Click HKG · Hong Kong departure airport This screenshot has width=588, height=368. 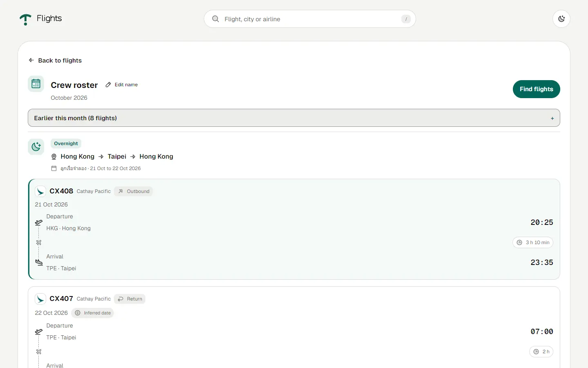pyautogui.click(x=69, y=228)
